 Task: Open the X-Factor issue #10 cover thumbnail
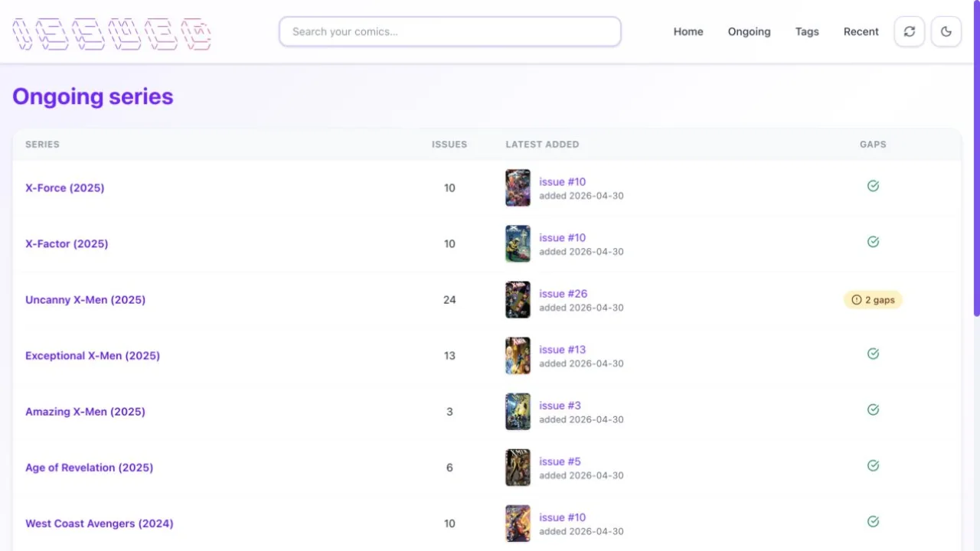point(518,243)
